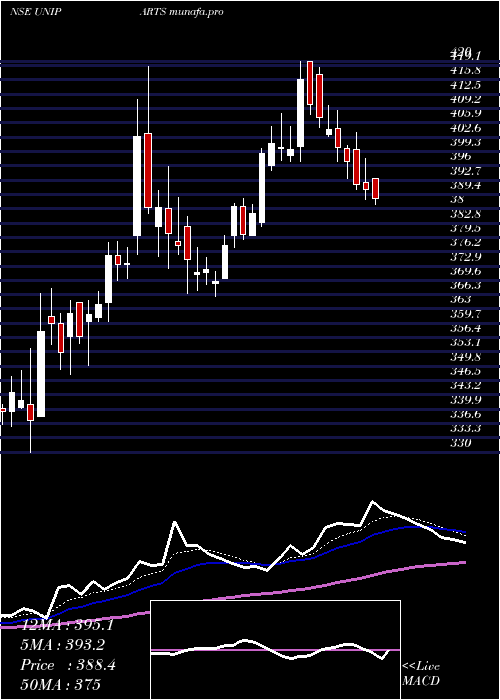The image size is (500, 700).
Task: Select the 402.6 price axis label
Action: 464,128
